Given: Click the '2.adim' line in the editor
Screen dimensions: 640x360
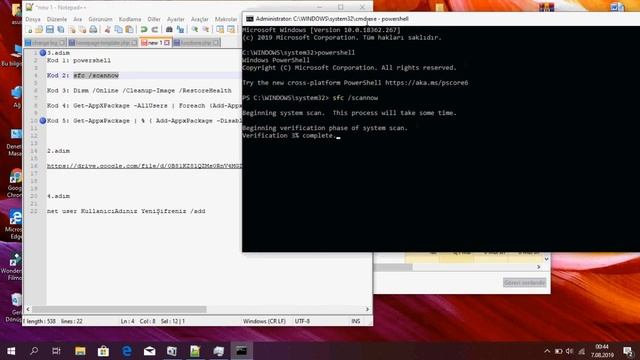Looking at the screenshot, I should pos(58,151).
